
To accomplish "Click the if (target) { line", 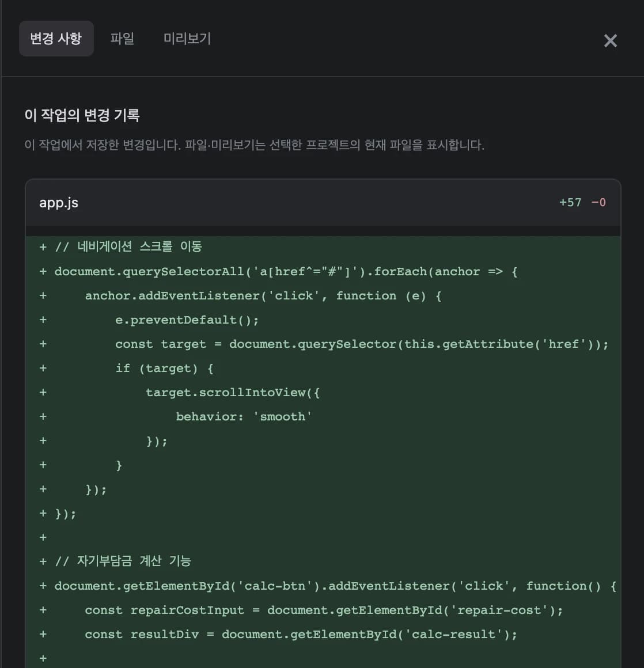I will tap(323, 369).
